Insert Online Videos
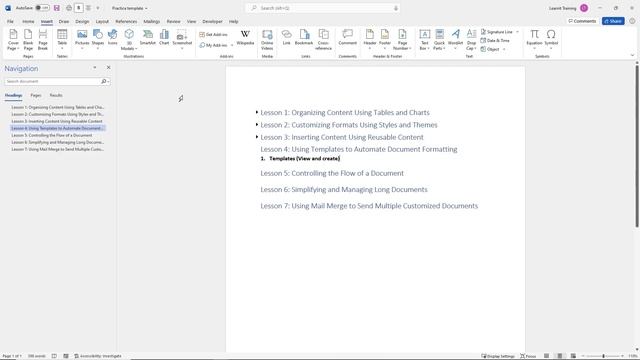 click(x=267, y=40)
